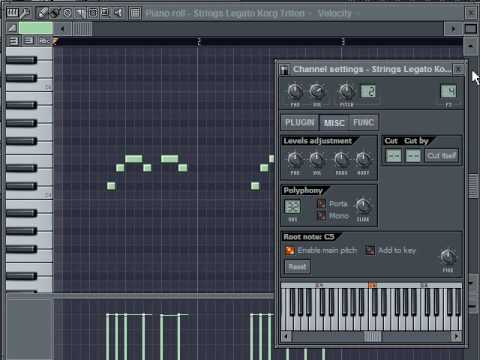Select the Playback speaker tool

coord(118,13)
